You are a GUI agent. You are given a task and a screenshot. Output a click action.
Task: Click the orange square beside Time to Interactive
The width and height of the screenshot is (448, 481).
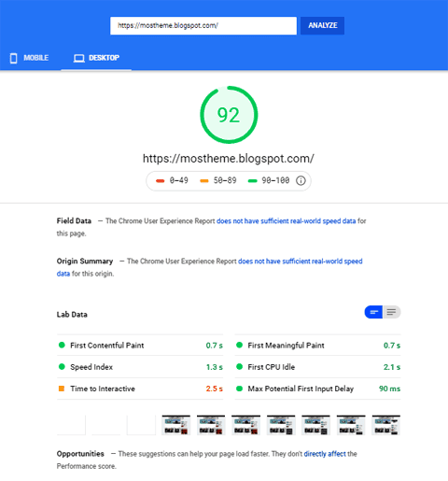coord(62,389)
